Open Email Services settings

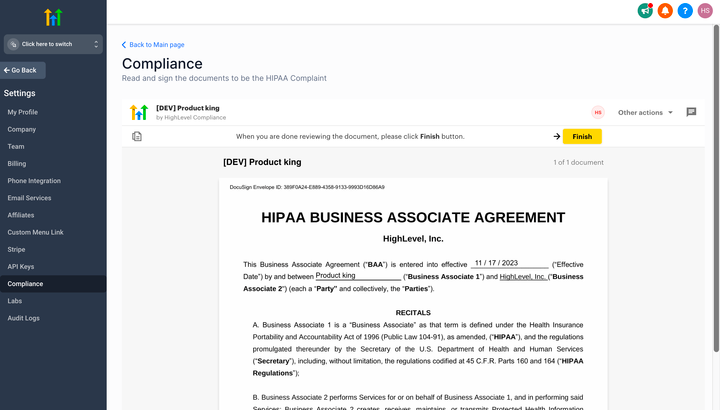(x=29, y=198)
